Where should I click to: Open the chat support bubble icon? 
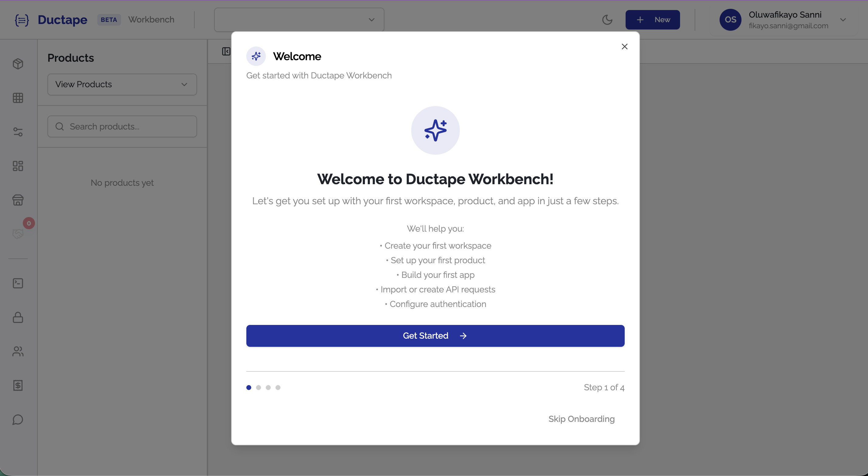point(18,420)
